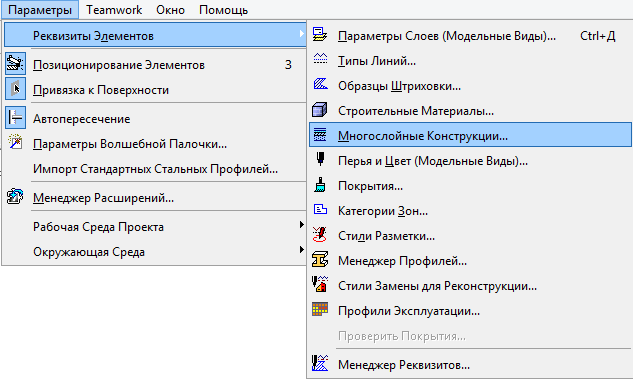Click the Волшебной Палочки magic wand icon
636x383 pixels.
pyautogui.click(x=15, y=142)
